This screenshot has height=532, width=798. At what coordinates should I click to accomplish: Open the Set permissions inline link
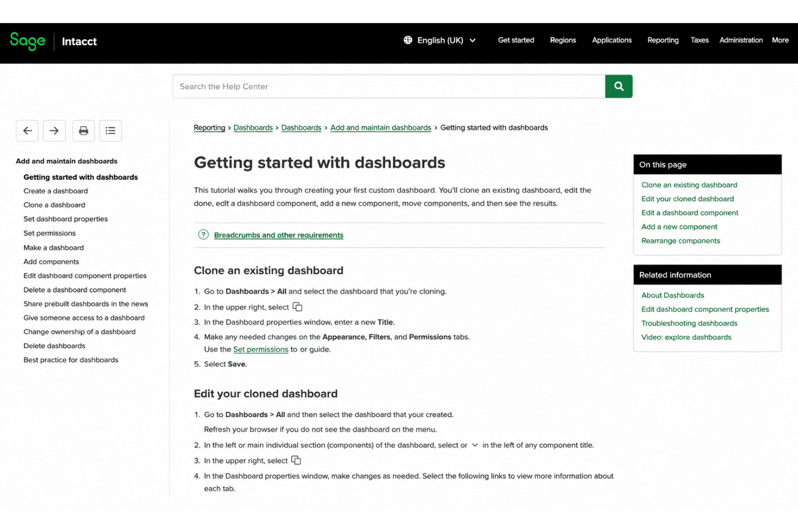pos(261,349)
